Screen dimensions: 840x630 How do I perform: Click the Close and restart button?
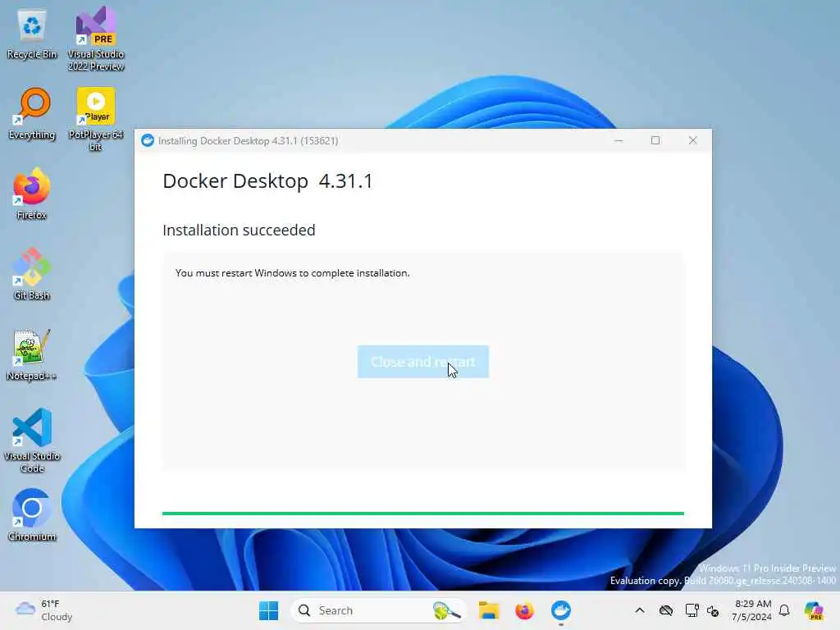(422, 362)
